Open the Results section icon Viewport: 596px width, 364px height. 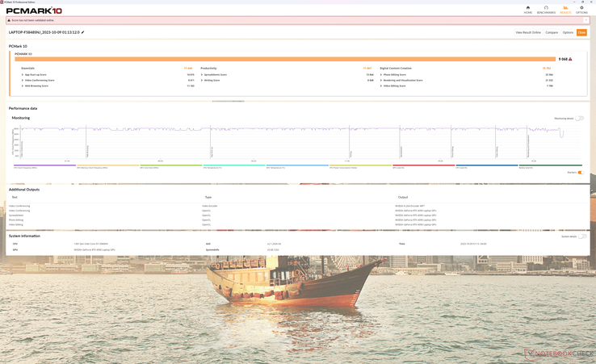click(x=565, y=7)
